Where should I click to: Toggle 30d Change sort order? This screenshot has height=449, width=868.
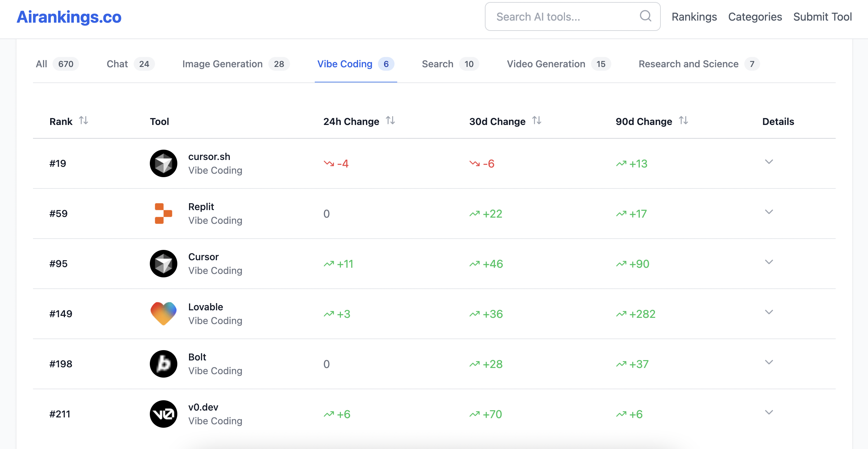[x=537, y=121]
